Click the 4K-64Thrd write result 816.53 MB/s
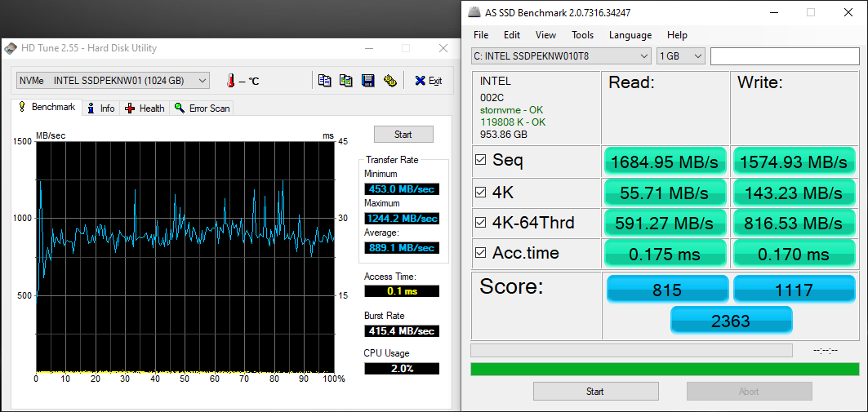This screenshot has height=412, width=868. 794,223
